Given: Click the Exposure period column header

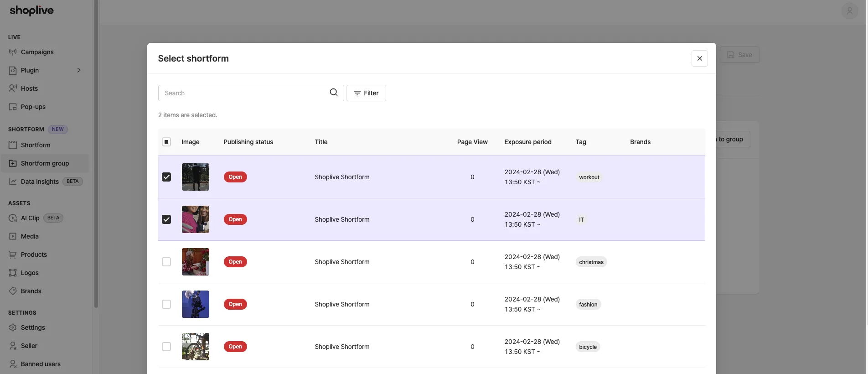Looking at the screenshot, I should click(x=528, y=142).
